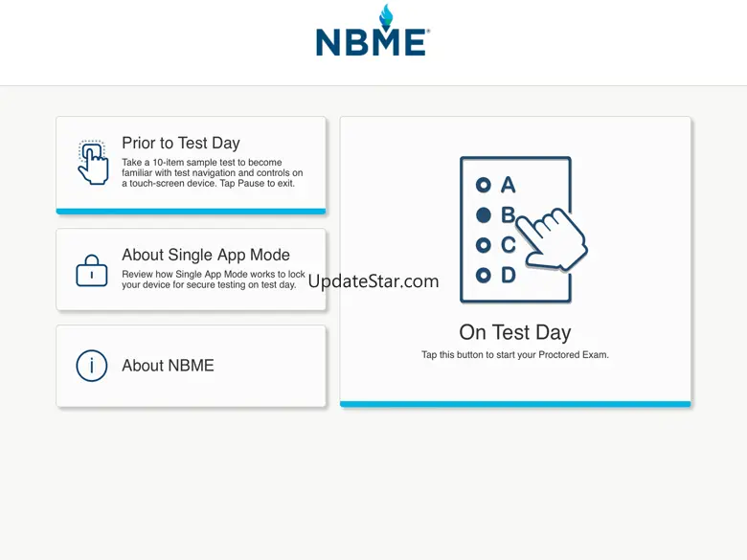Screen dimensions: 747x560
Task: Tap the touch-hand icon for Prior to Test Day
Action: tap(93, 163)
